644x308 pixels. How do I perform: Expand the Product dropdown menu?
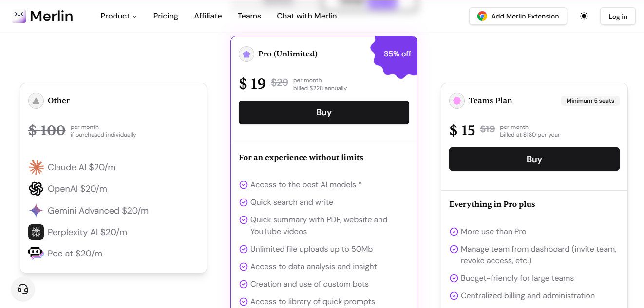(118, 16)
